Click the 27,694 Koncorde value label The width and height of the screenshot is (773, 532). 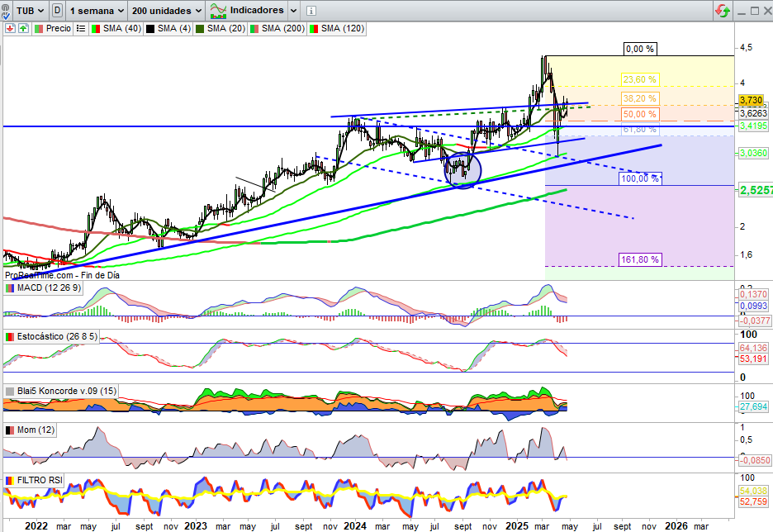[753, 406]
